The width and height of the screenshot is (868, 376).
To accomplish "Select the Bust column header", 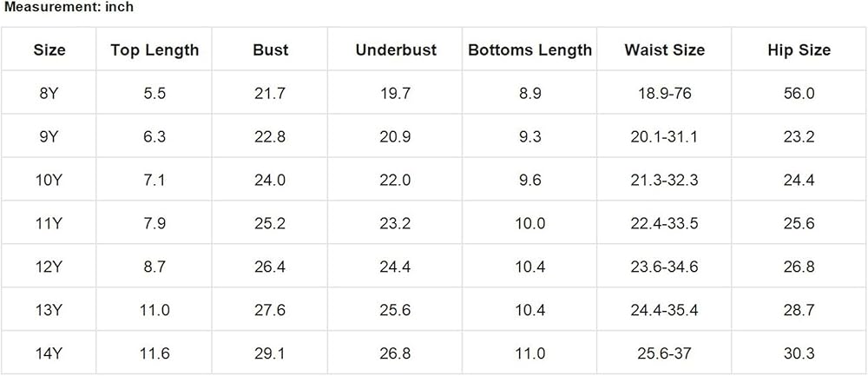I will [x=270, y=49].
